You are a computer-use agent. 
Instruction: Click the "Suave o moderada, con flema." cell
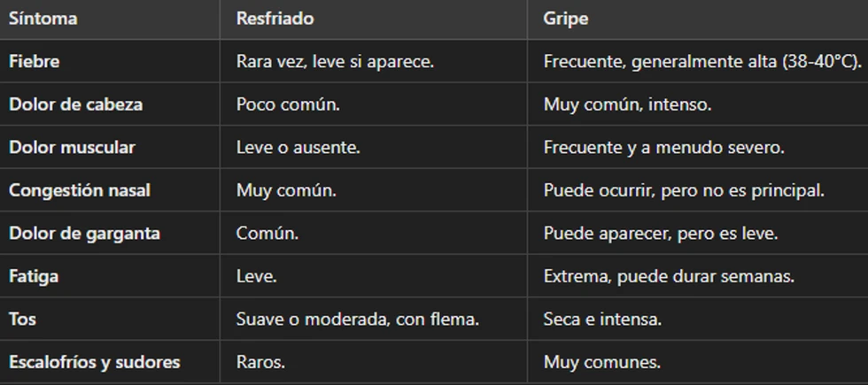click(x=357, y=319)
